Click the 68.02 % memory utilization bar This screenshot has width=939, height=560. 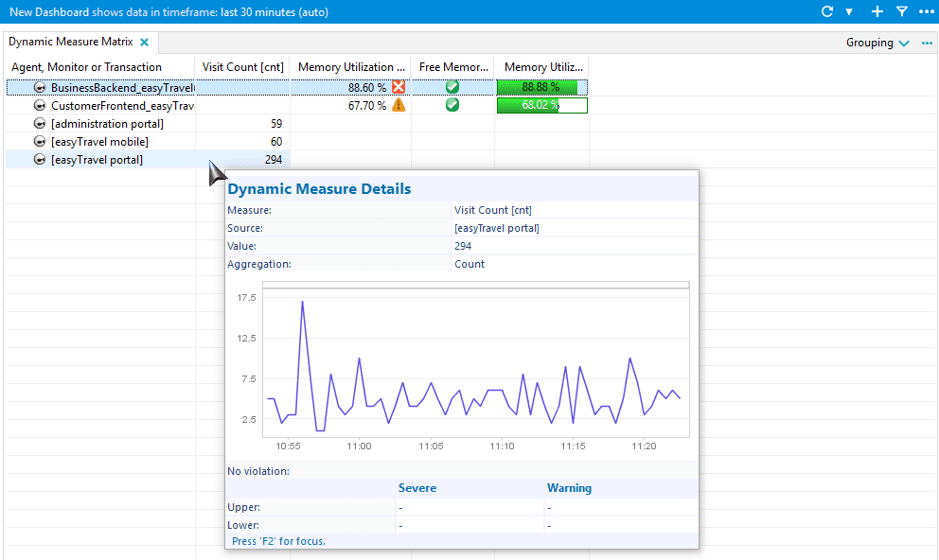[x=542, y=105]
